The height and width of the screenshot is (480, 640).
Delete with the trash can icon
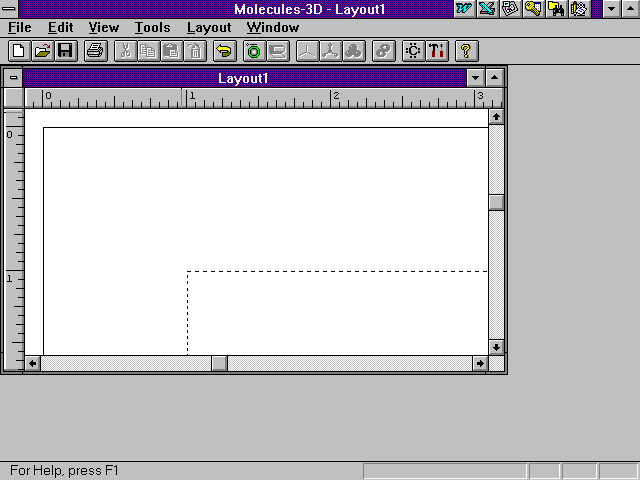click(x=195, y=51)
